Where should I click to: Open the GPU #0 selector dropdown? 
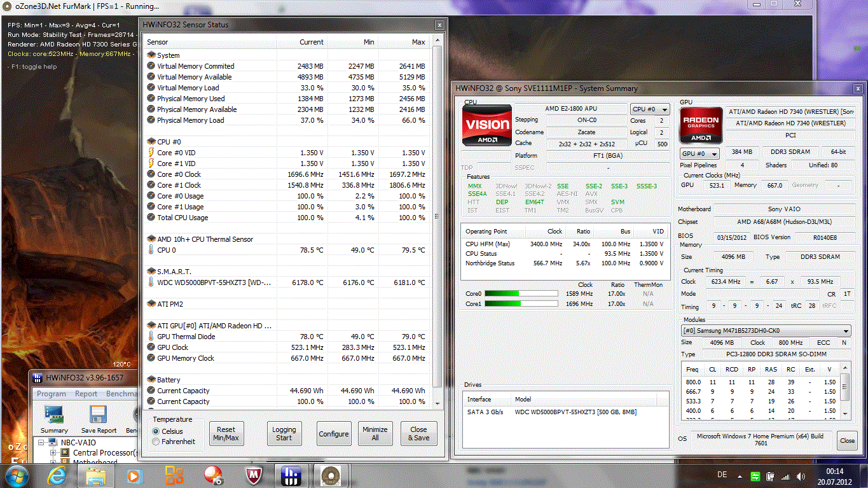tap(699, 154)
